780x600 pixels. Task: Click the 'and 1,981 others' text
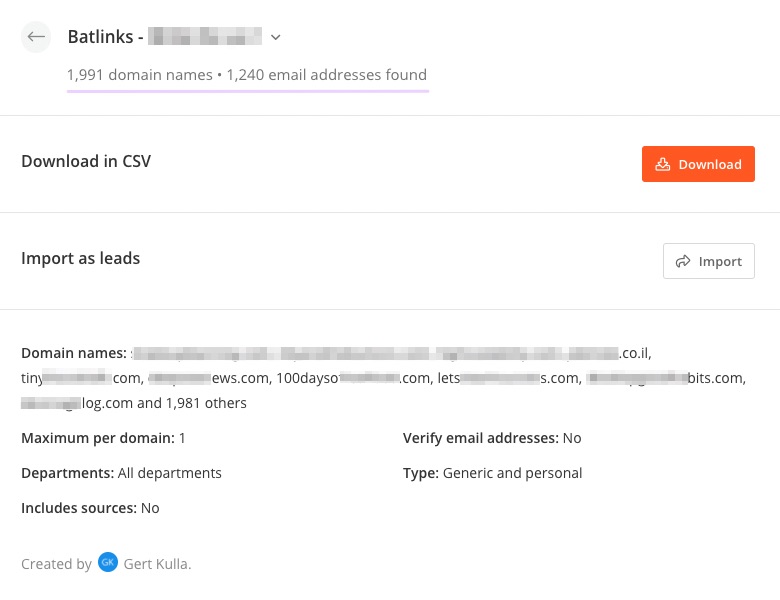[192, 403]
